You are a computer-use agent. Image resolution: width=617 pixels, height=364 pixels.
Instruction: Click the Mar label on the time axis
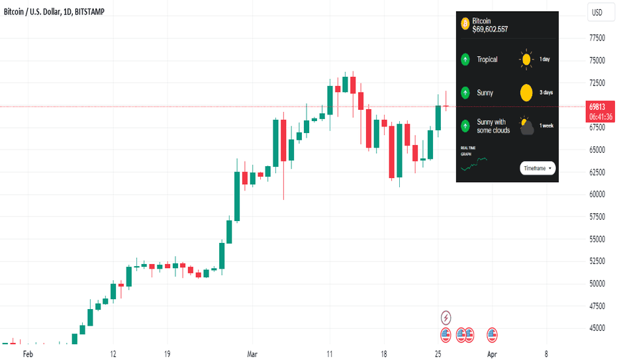[x=252, y=354]
